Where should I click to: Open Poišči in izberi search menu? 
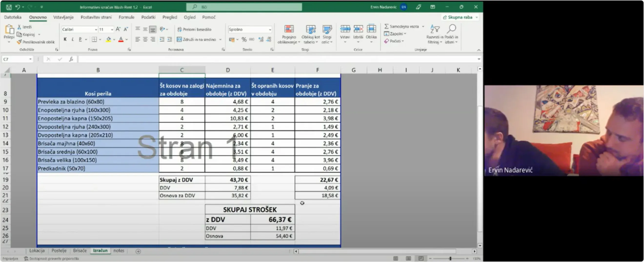[451, 34]
